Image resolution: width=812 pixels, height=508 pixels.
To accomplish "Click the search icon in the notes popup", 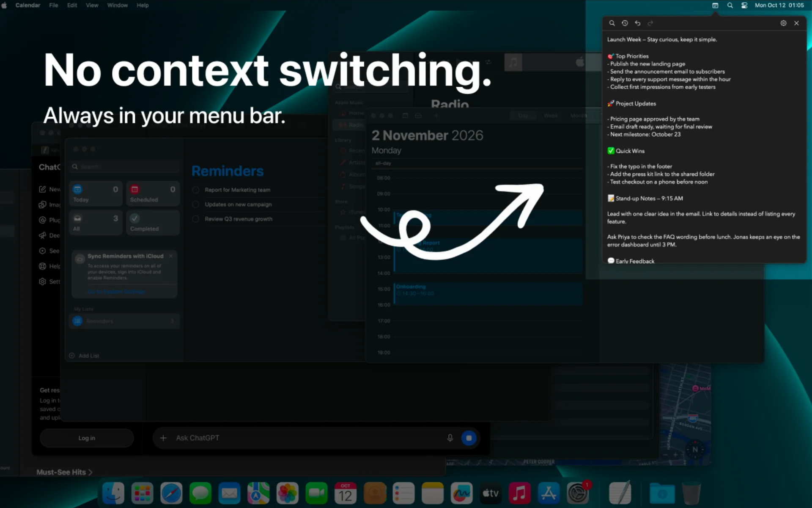I will (612, 23).
